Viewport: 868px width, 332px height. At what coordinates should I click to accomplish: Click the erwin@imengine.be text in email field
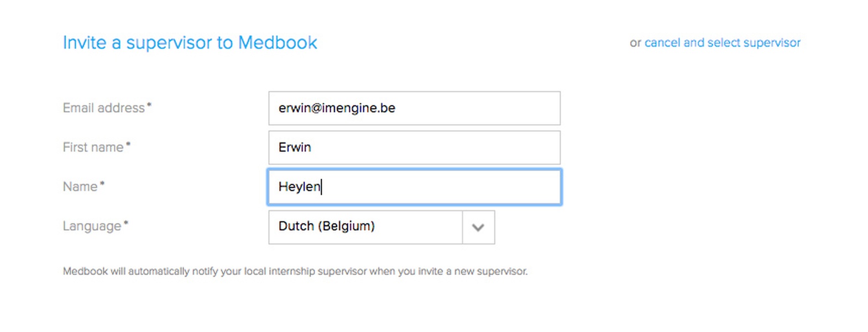337,108
